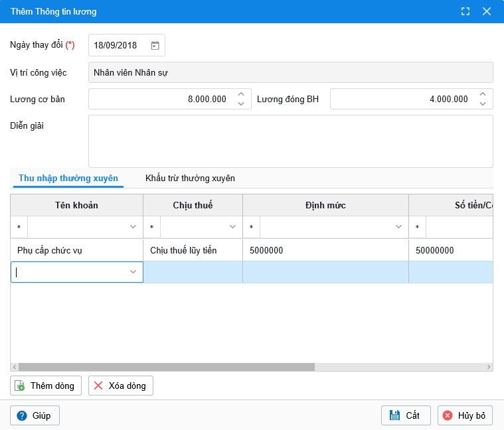The height and width of the screenshot is (430, 504).
Task: Save with the Cất button
Action: pos(406,415)
